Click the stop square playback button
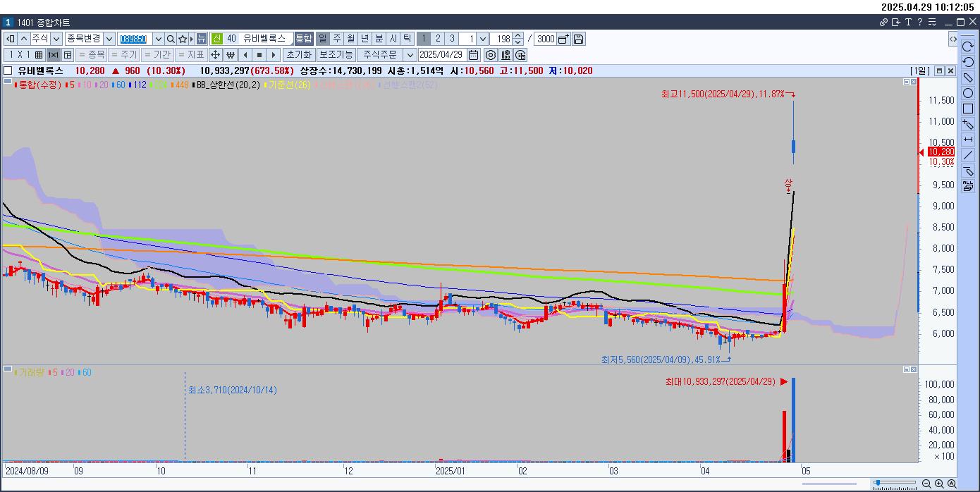 click(x=259, y=55)
